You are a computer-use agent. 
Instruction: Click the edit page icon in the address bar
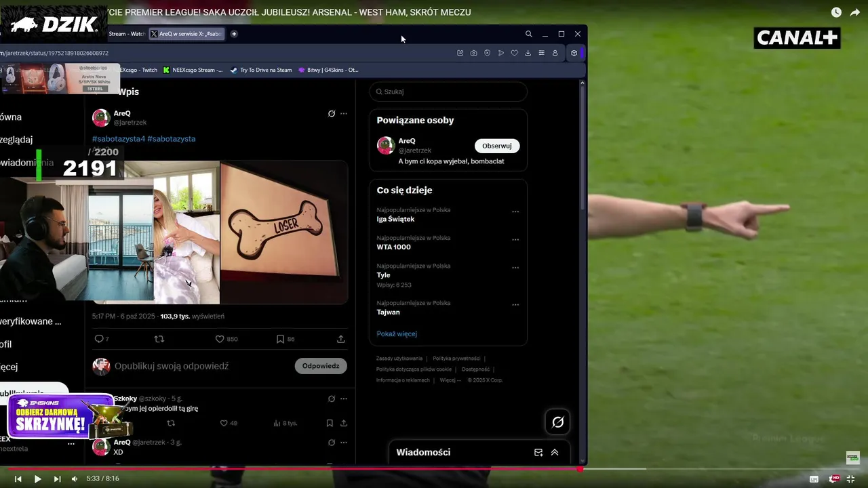click(x=460, y=53)
